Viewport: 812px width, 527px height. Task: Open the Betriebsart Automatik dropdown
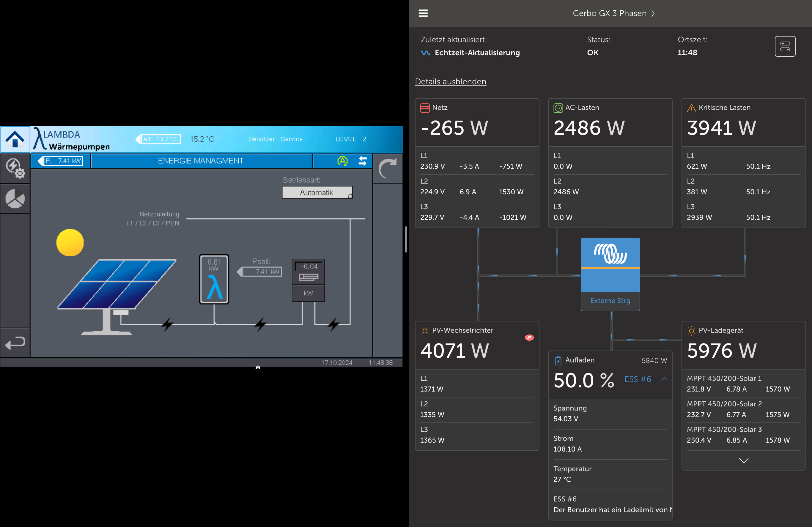[x=317, y=193]
